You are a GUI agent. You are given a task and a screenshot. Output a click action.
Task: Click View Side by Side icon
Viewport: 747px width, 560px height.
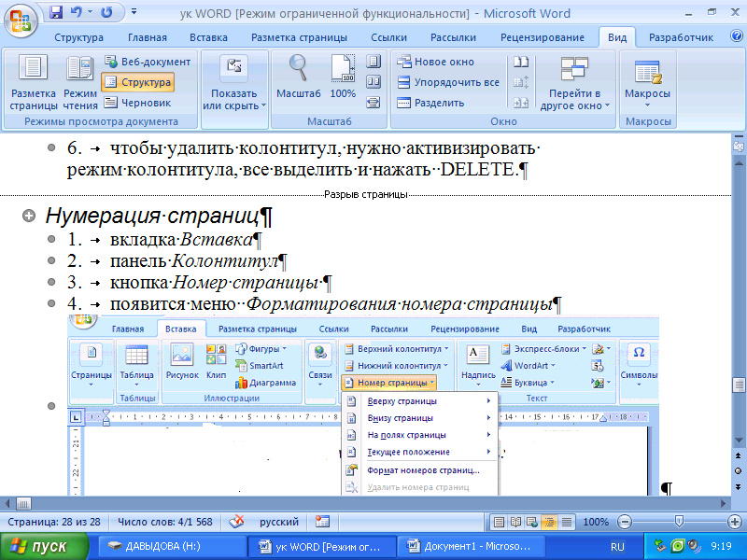pyautogui.click(x=521, y=62)
